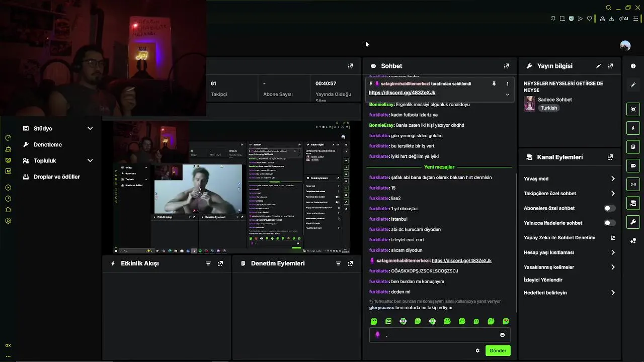Click the snapshot icon in browser toolbar
The height and width of the screenshot is (362, 644).
[562, 19]
